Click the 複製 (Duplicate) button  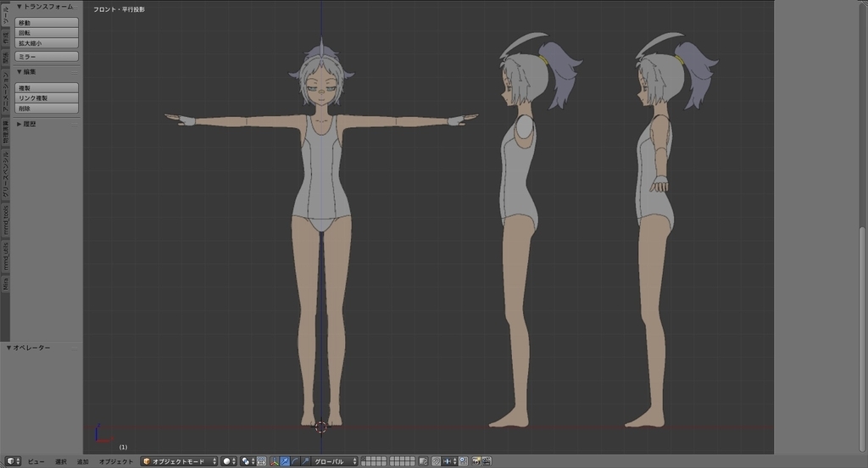tap(47, 88)
